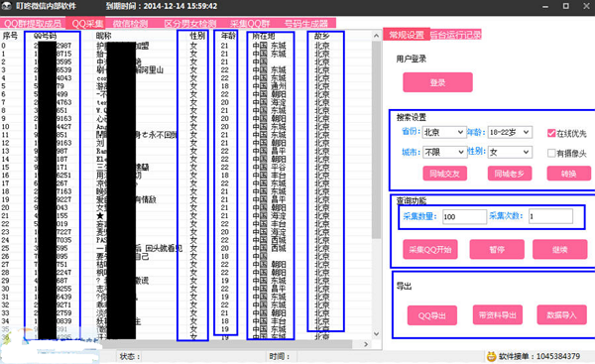595x364 pixels.
Task: Export list with QQ导出 button
Action: (431, 315)
